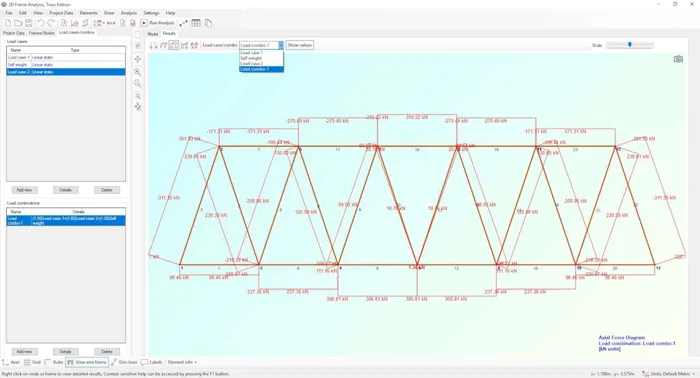Click the save diskette icon
This screenshot has width=700, height=378.
tap(29, 23)
